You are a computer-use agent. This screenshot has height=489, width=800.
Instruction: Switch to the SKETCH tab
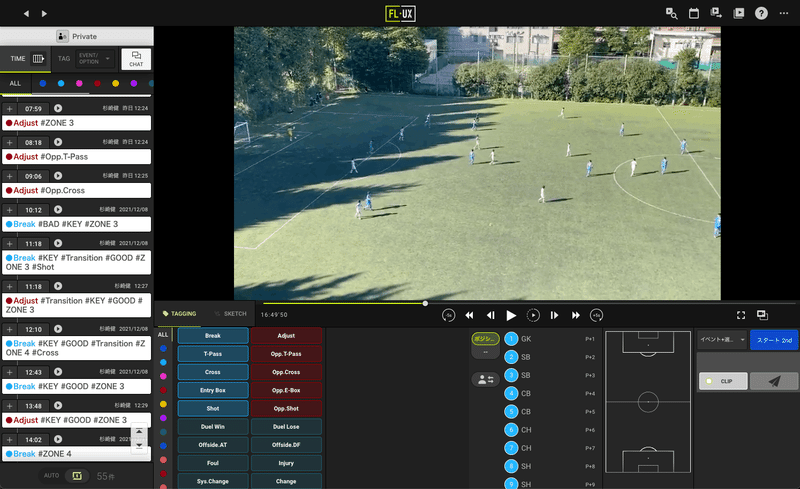pos(231,313)
